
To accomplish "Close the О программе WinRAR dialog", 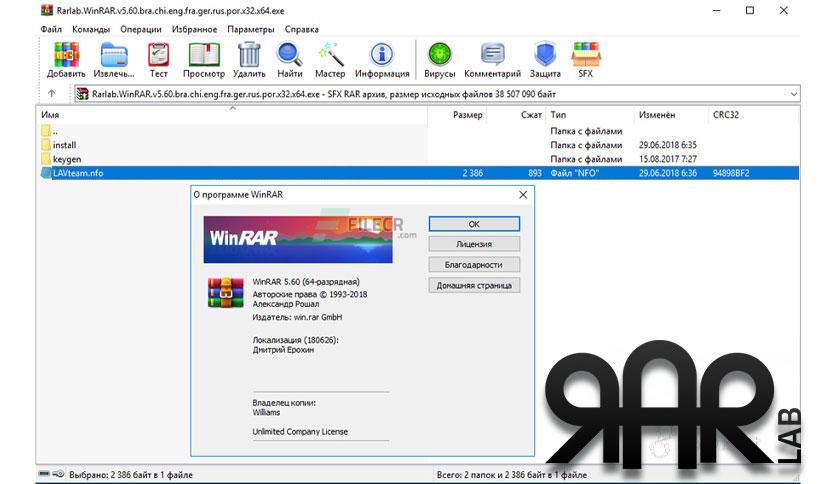I will [523, 195].
